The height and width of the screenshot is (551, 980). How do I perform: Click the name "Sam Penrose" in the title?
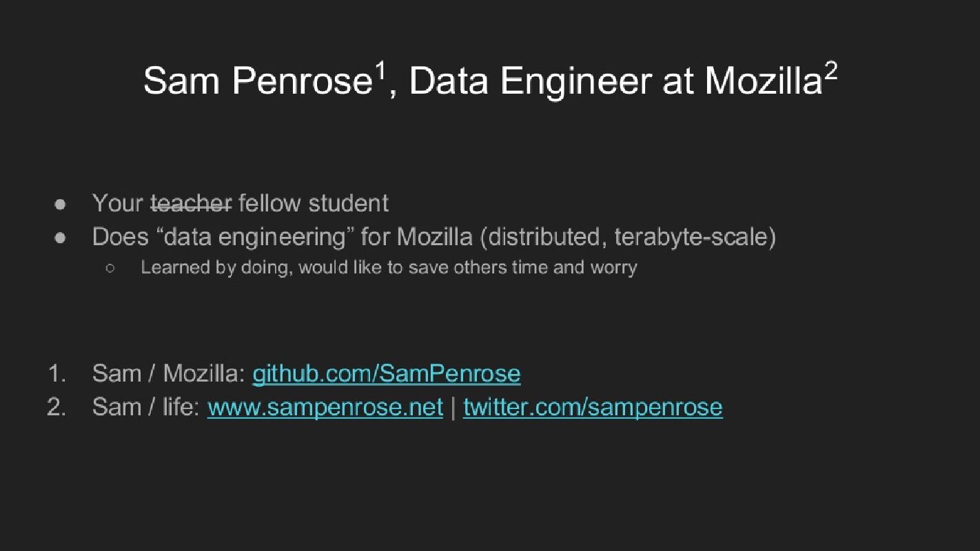click(x=257, y=81)
